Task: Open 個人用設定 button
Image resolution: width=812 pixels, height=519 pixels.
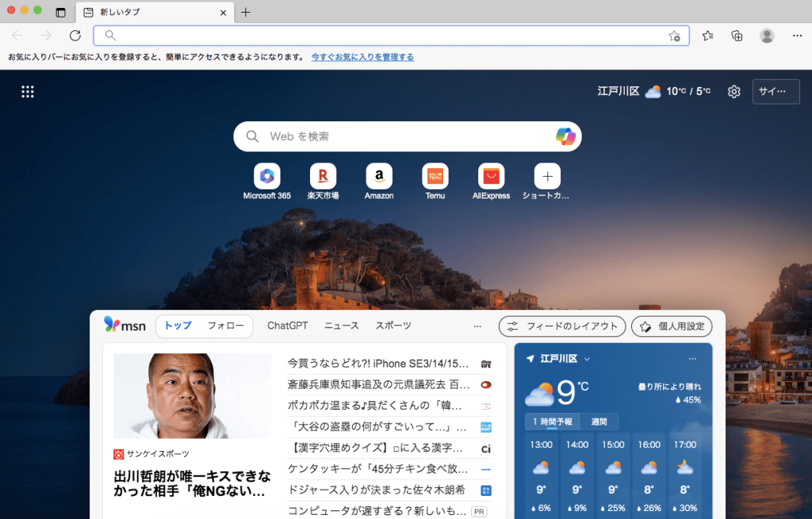Action: [x=672, y=326]
